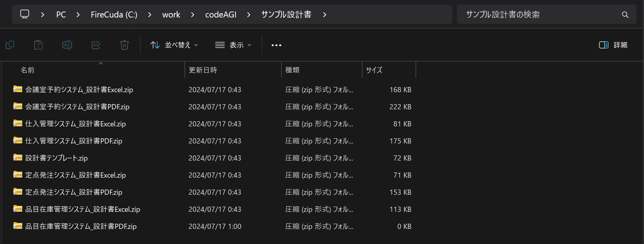Click zip icon of 会議室予約システム_設計書PDF.zip
Screen dimensions: 644x244
pyautogui.click(x=18, y=106)
